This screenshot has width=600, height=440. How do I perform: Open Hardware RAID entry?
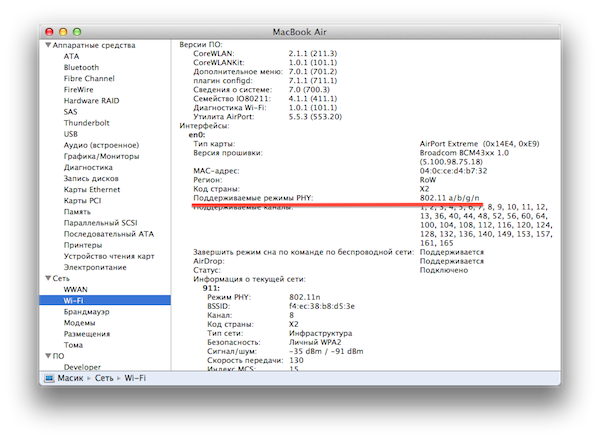coord(91,101)
